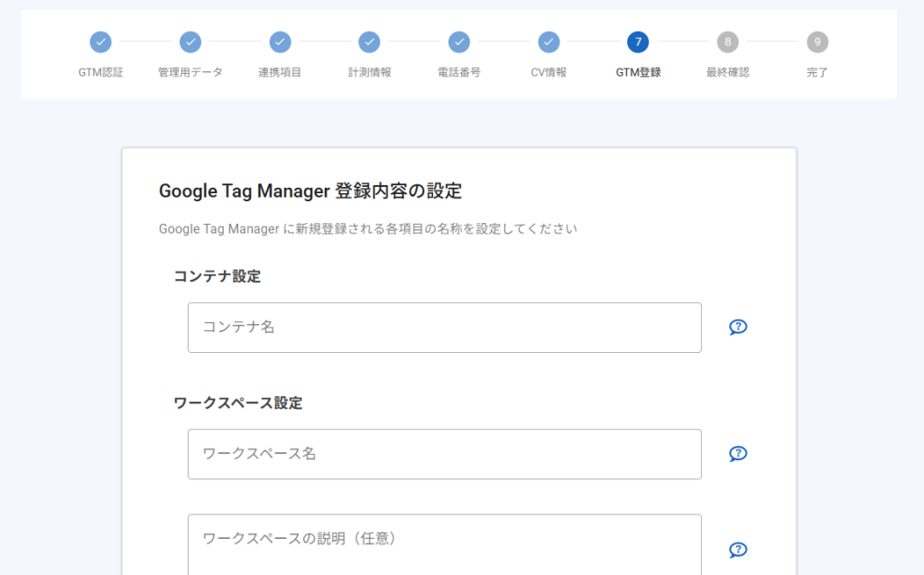Select the GTM登録 step label text
924x575 pixels.
[638, 72]
